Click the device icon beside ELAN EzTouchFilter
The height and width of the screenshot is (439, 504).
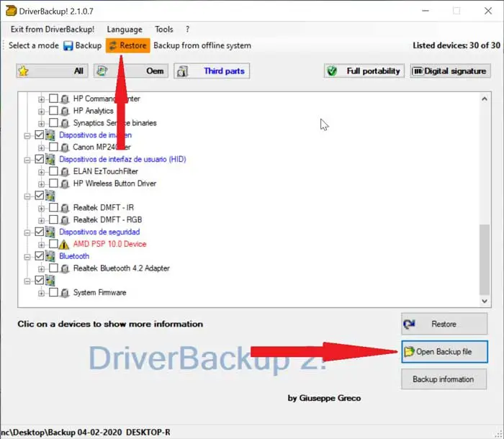coord(65,171)
